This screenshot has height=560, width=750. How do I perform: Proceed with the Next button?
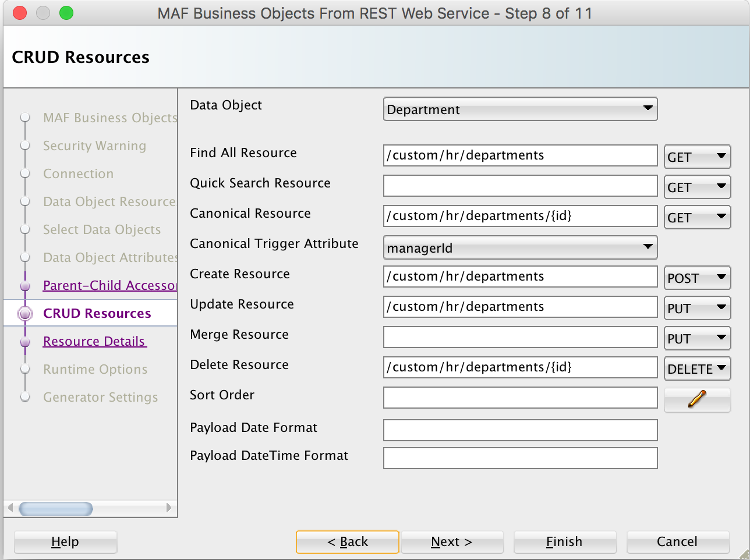click(452, 542)
